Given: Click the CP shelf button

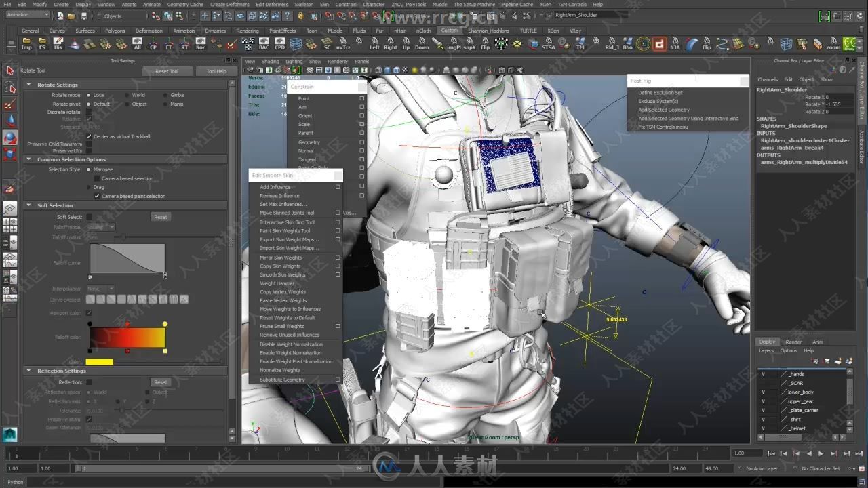Looking at the screenshot, I should coord(153,44).
